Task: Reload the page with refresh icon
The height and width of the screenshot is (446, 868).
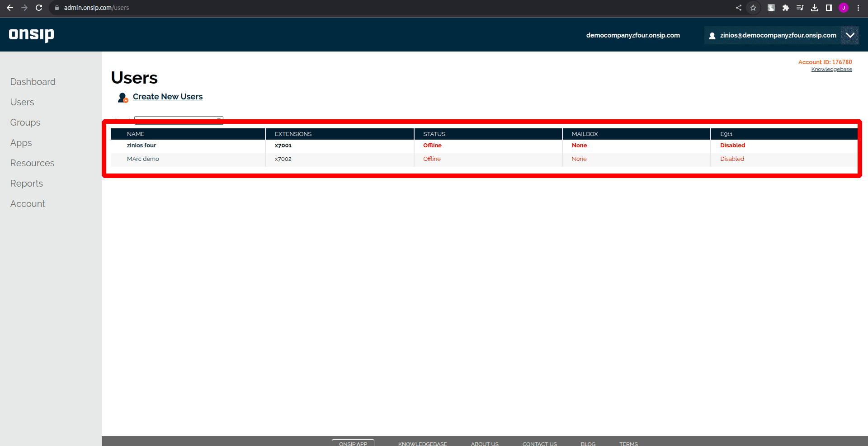Action: tap(39, 8)
